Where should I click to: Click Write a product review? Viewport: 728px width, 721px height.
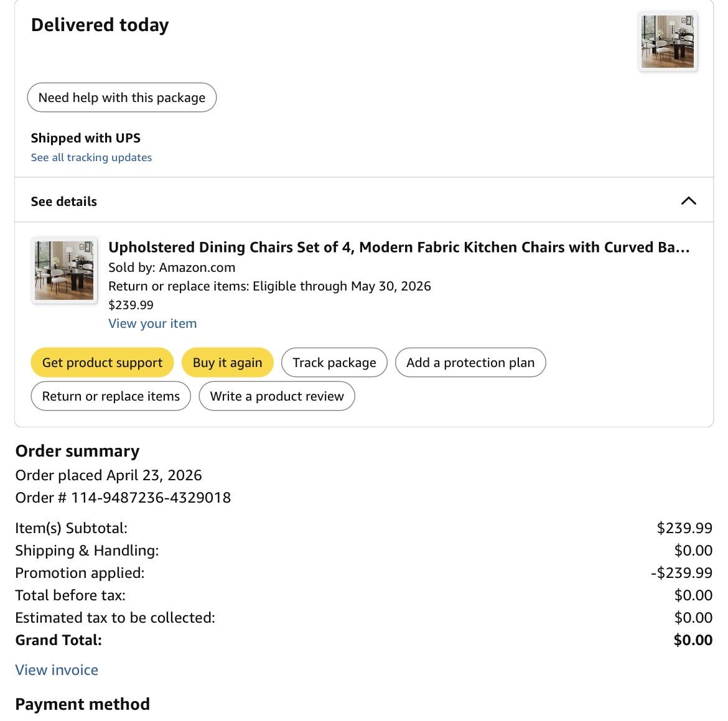tap(277, 396)
